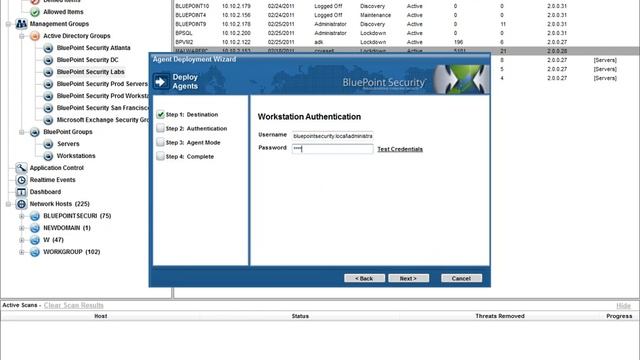
Task: Expand the W (47) node
Action: [x=22, y=240]
